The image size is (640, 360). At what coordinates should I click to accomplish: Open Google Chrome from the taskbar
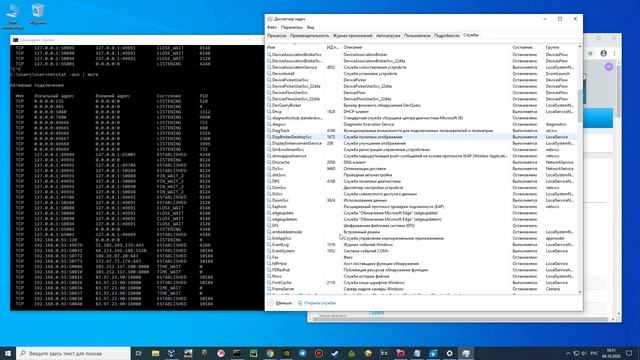click(270, 353)
